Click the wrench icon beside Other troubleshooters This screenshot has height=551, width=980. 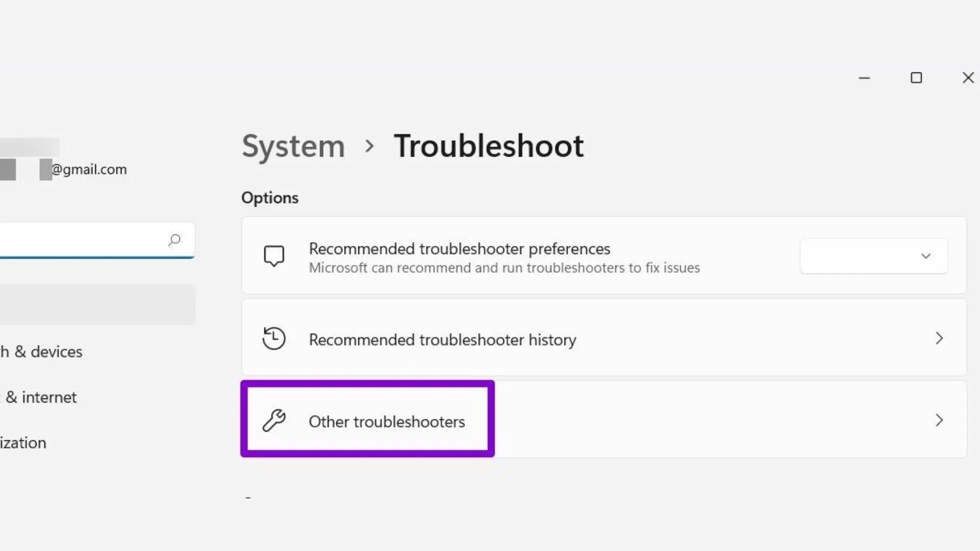point(274,421)
